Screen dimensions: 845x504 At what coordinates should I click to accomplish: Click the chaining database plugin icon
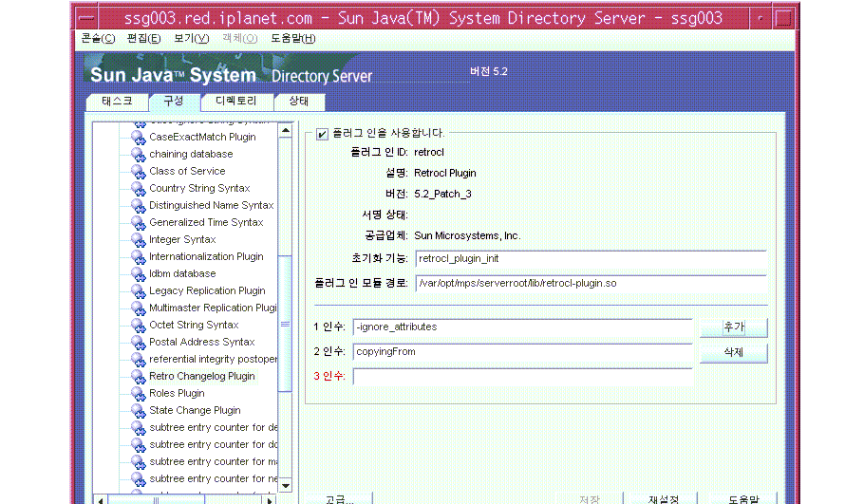pos(139,155)
